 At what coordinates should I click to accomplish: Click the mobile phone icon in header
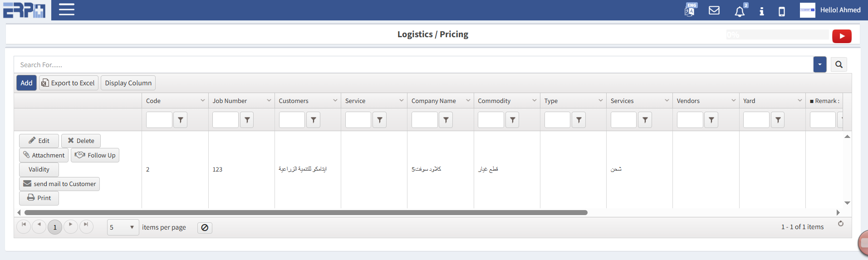[x=782, y=11]
